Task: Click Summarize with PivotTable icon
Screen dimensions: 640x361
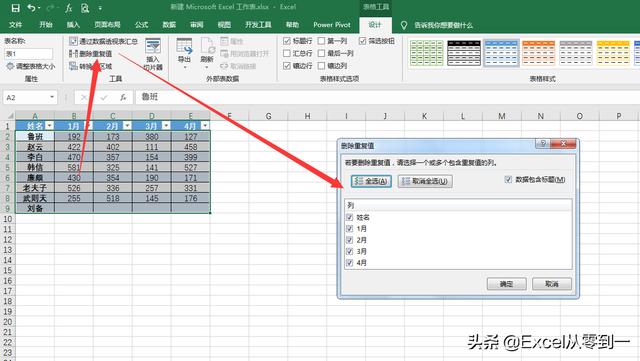Action: pyautogui.click(x=73, y=41)
